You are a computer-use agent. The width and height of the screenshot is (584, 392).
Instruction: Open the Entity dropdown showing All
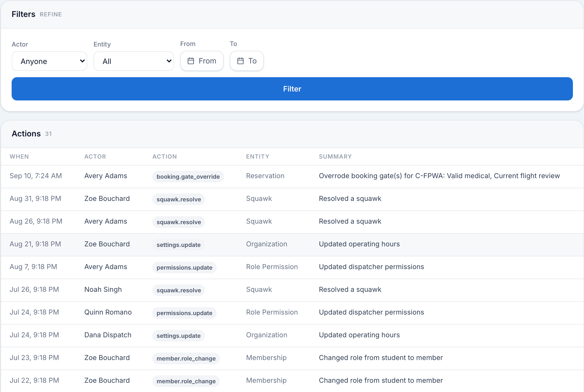[134, 61]
